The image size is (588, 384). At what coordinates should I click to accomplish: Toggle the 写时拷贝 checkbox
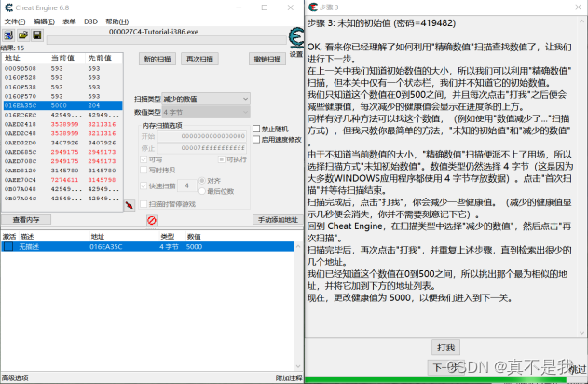(x=144, y=170)
